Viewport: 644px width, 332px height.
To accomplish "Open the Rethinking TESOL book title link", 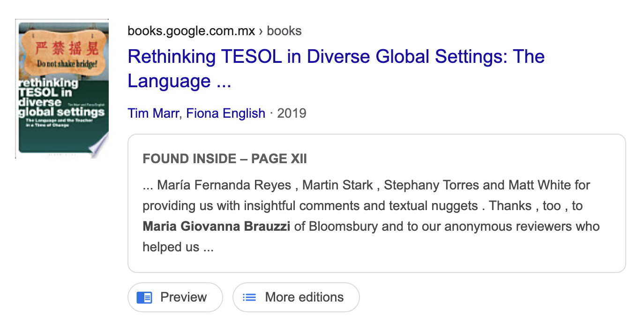I will 336,69.
